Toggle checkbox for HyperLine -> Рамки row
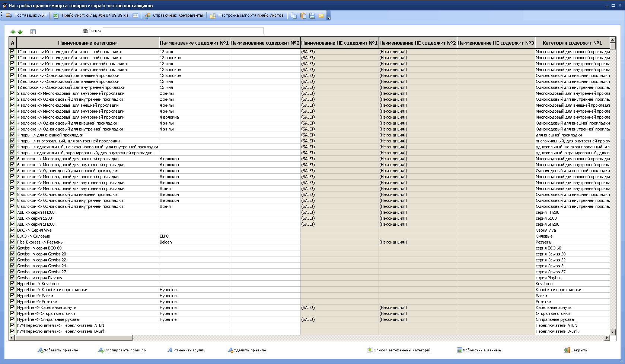 click(12, 295)
